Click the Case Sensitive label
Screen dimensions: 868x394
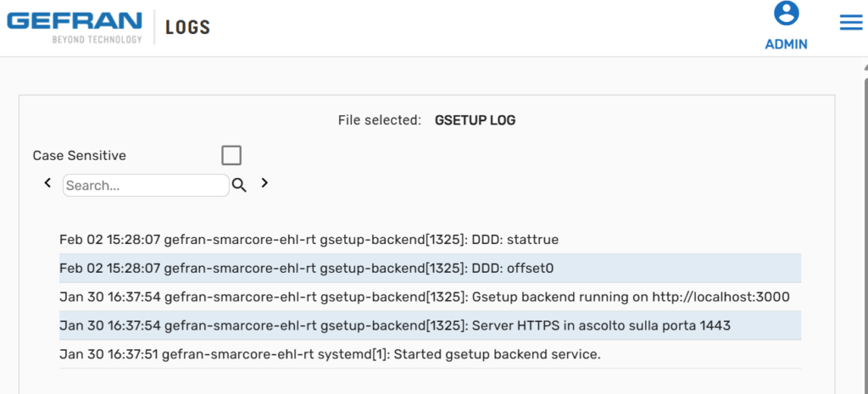pyautogui.click(x=79, y=156)
